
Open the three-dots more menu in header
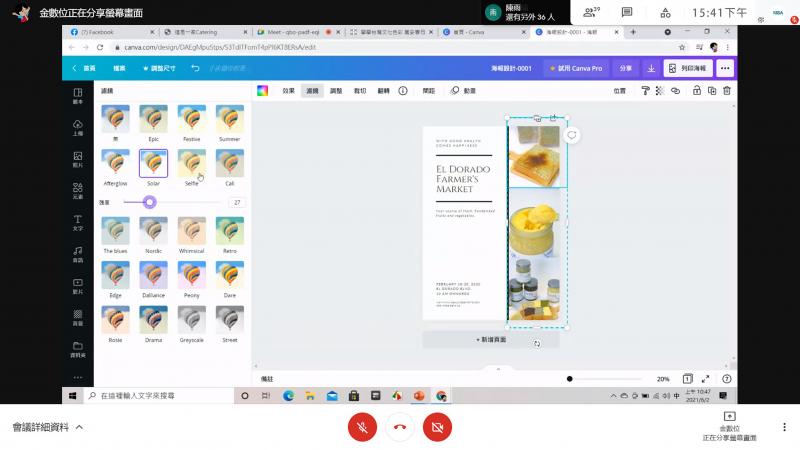(x=725, y=68)
